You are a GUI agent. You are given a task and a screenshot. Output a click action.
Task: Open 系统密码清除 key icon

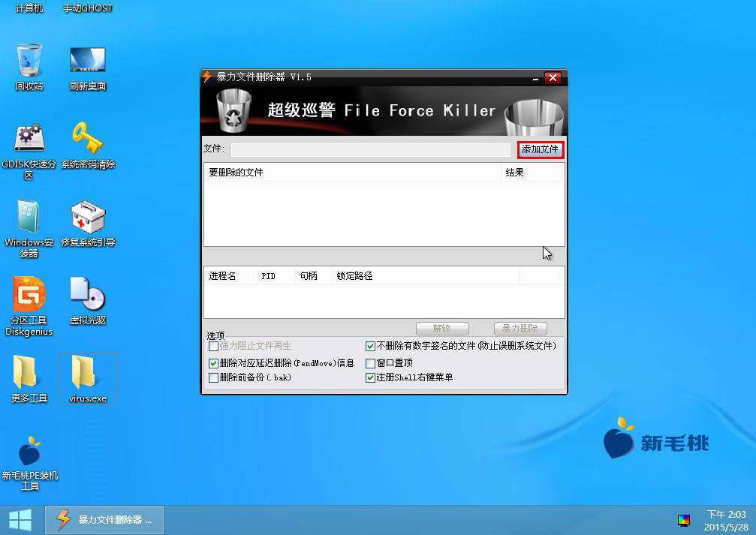[x=88, y=146]
